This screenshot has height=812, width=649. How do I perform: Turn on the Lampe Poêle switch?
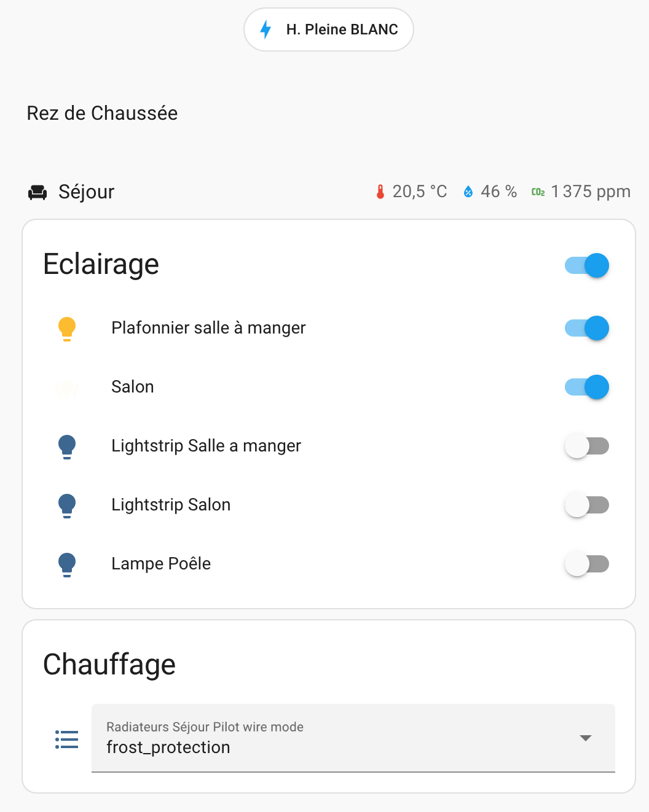[x=587, y=564]
